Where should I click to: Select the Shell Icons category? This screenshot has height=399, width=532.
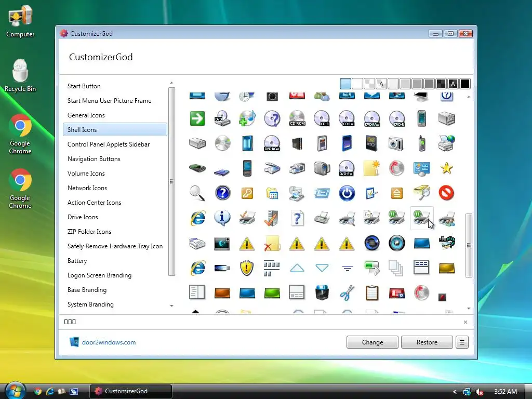coord(115,129)
